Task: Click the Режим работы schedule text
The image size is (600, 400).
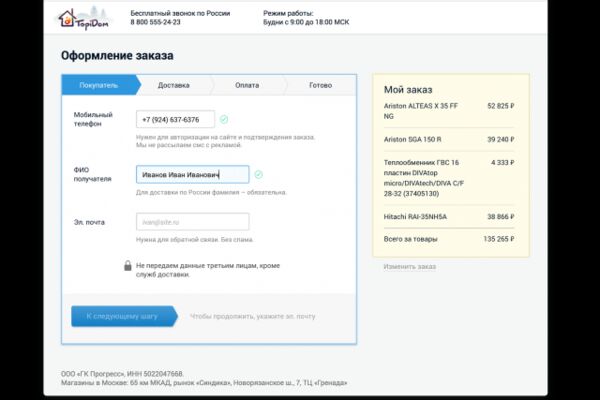Action: coord(306,18)
